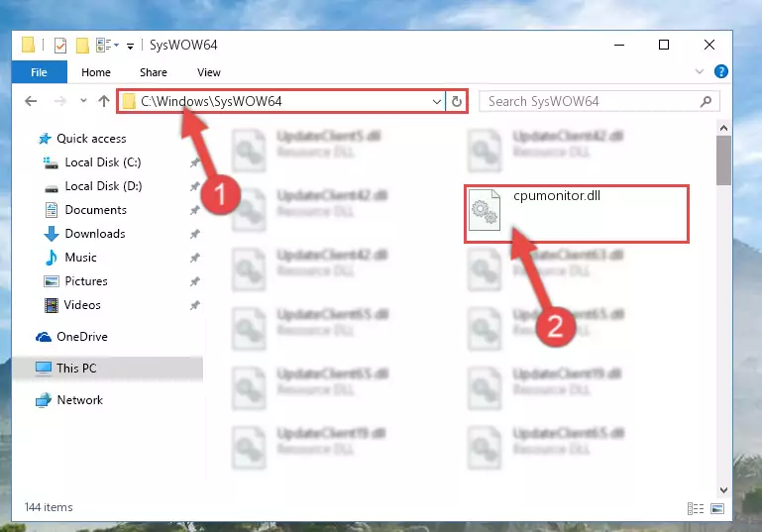
Task: Switch to the View ribbon tab
Action: (x=208, y=72)
